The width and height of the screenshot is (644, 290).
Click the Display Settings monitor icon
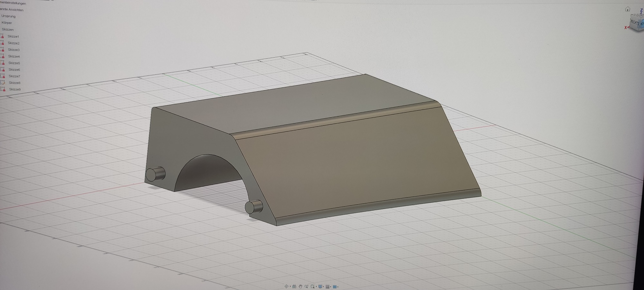pyautogui.click(x=320, y=286)
